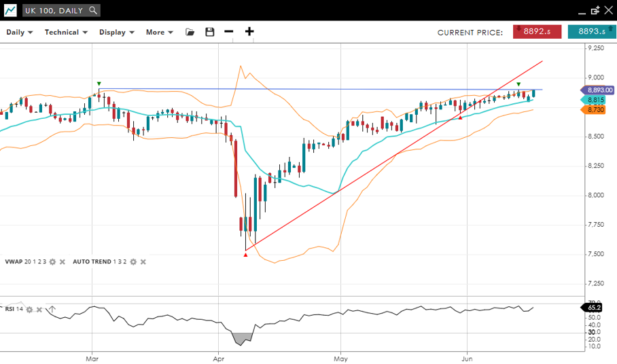Open VWAP indicator settings gear
This screenshot has height=364, width=617.
click(x=52, y=261)
